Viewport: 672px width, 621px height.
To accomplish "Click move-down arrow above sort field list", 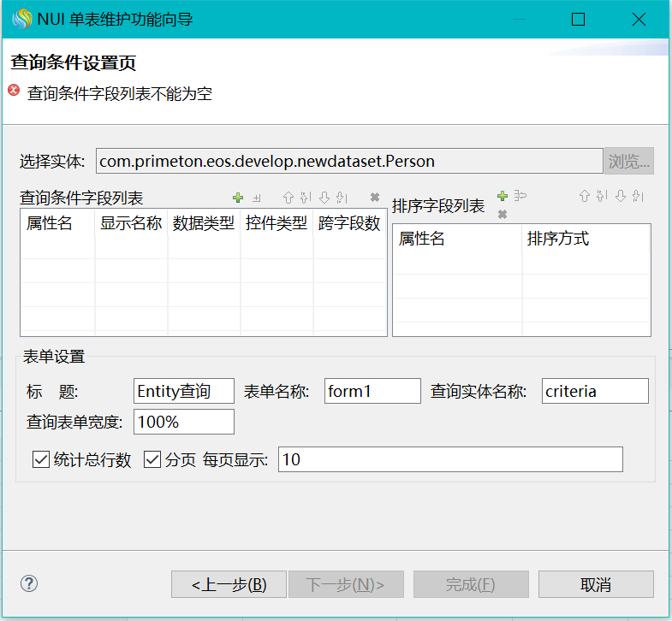I will (x=621, y=196).
